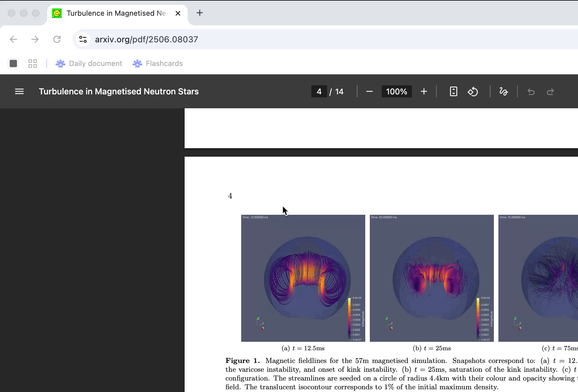Open the tab groups grid icon
Image resolution: width=578 pixels, height=392 pixels.
click(x=33, y=64)
